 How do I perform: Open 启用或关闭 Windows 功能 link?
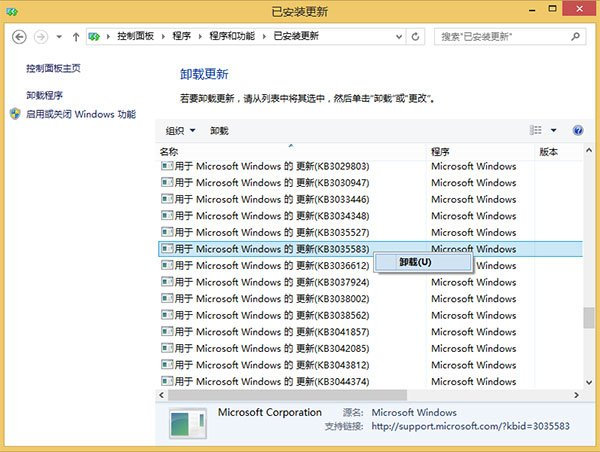click(81, 114)
